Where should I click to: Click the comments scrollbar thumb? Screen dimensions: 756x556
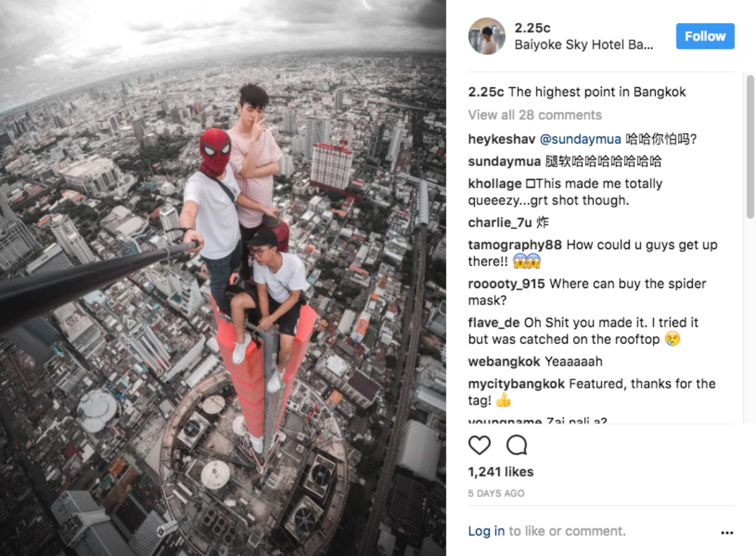pyautogui.click(x=750, y=147)
